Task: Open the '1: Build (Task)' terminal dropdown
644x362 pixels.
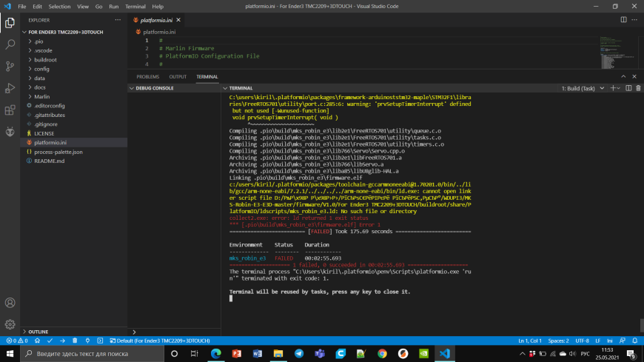Action: point(583,88)
